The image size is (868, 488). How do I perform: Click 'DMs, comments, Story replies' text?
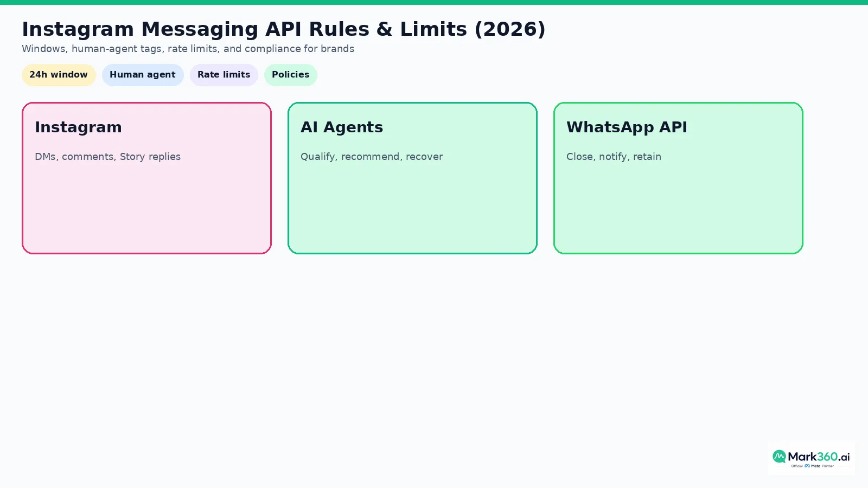[x=107, y=157]
